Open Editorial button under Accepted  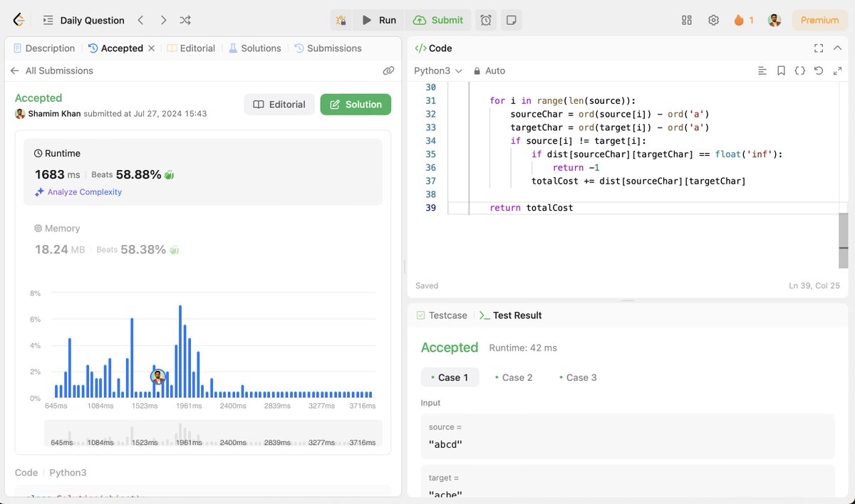point(279,104)
